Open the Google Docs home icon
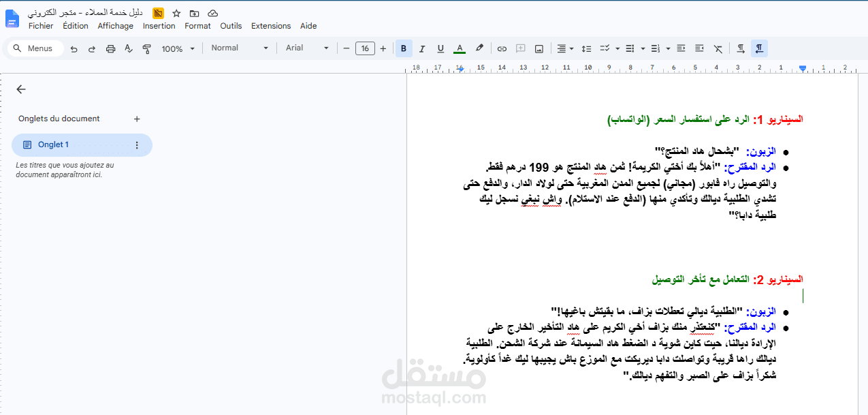 pos(12,18)
